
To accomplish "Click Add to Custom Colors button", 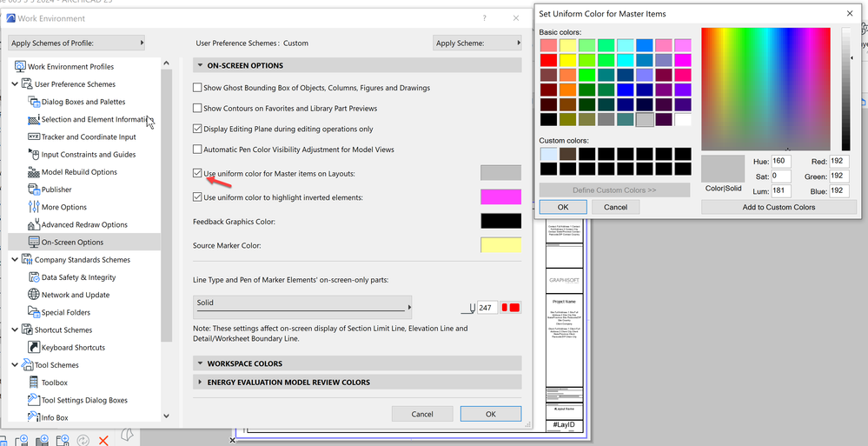I will 779,207.
